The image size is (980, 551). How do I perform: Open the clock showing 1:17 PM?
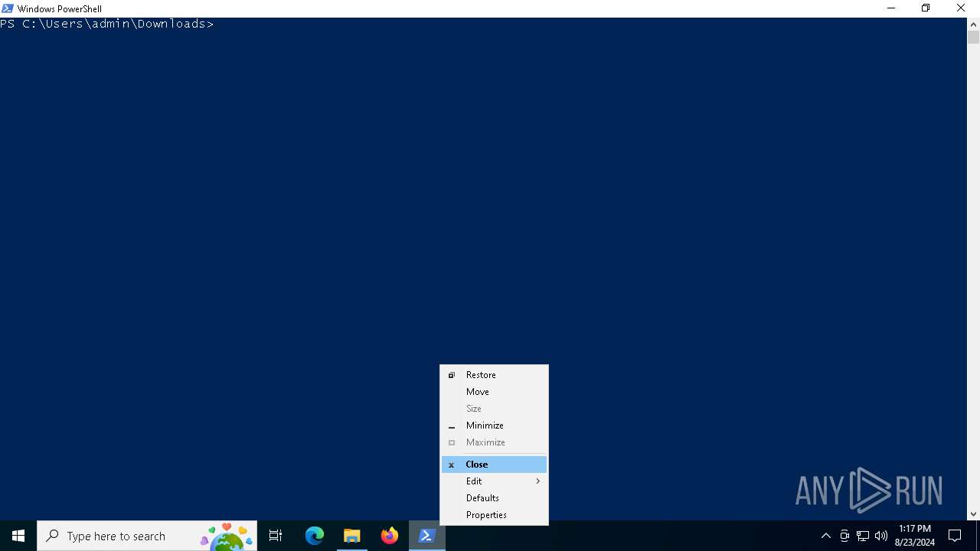point(915,536)
